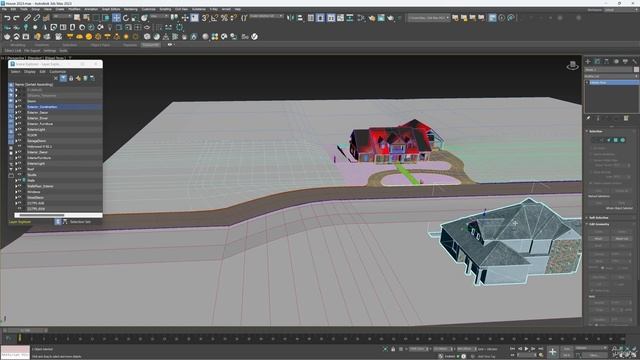Toggle visibility eye of Exterior_Decor layer

[20, 113]
